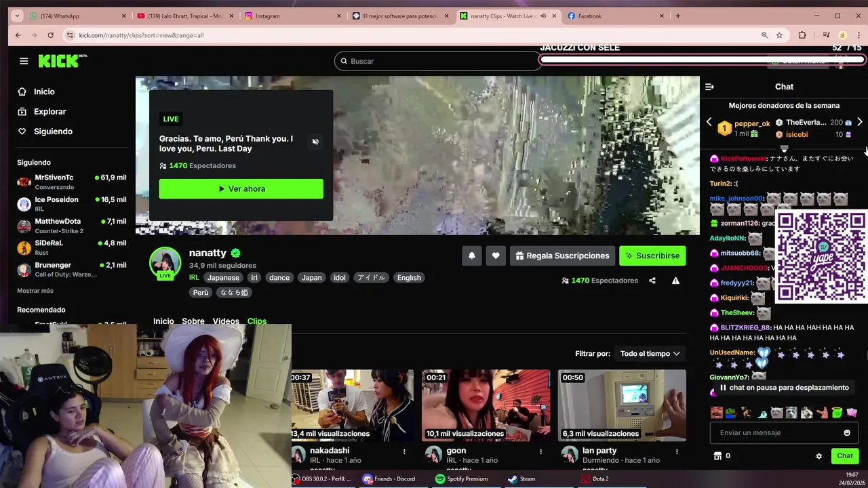Select the Perú tag
The height and width of the screenshot is (488, 868).
(201, 292)
